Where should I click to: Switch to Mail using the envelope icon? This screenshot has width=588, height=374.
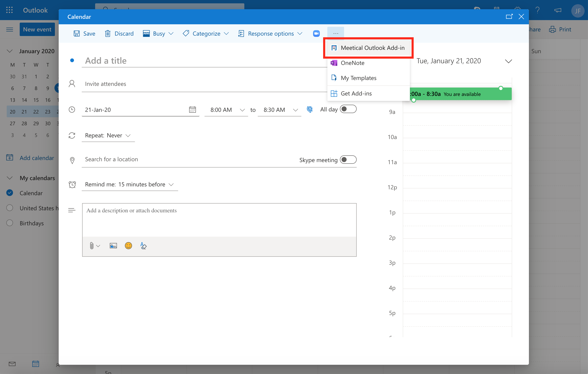tap(12, 364)
